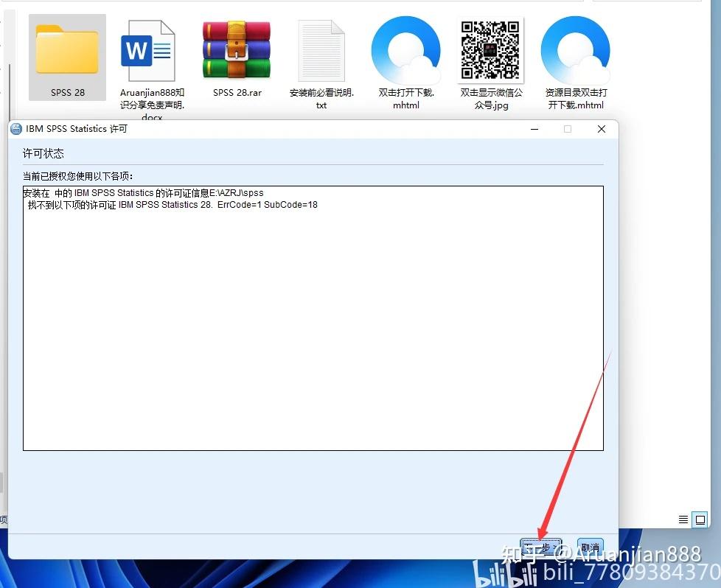Click the SPSS application icon in the dialog titlebar

coord(15,128)
